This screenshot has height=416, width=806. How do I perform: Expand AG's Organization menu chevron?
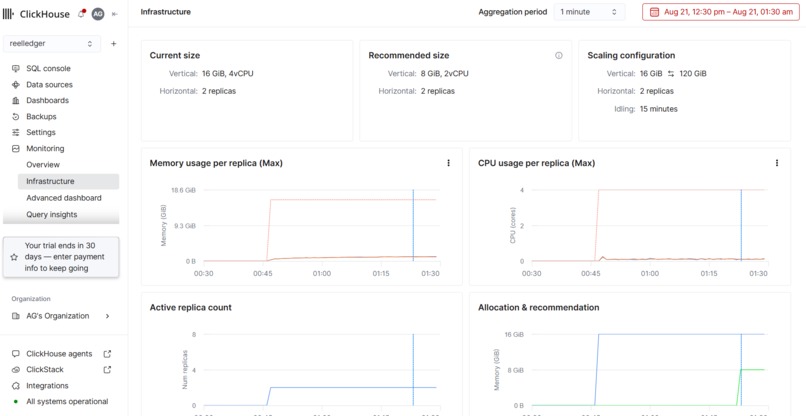[x=107, y=316]
